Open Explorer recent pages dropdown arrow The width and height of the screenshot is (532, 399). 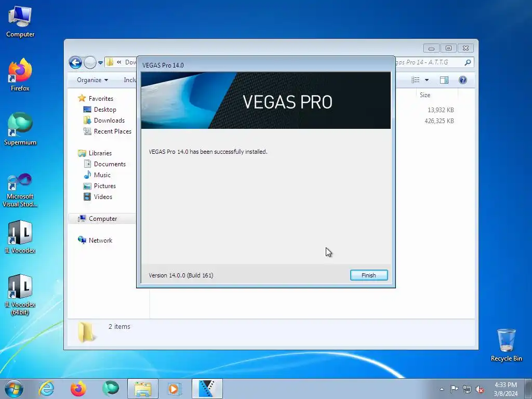[100, 63]
